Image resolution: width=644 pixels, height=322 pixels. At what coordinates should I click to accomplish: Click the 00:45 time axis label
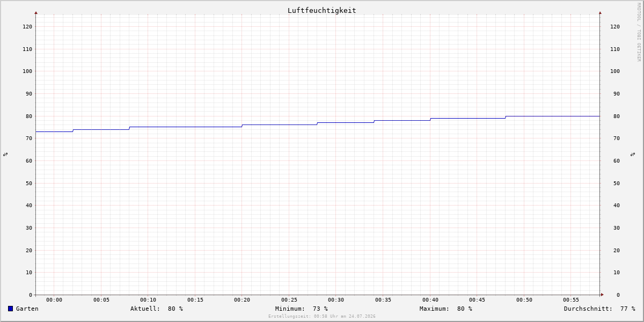tap(477, 300)
